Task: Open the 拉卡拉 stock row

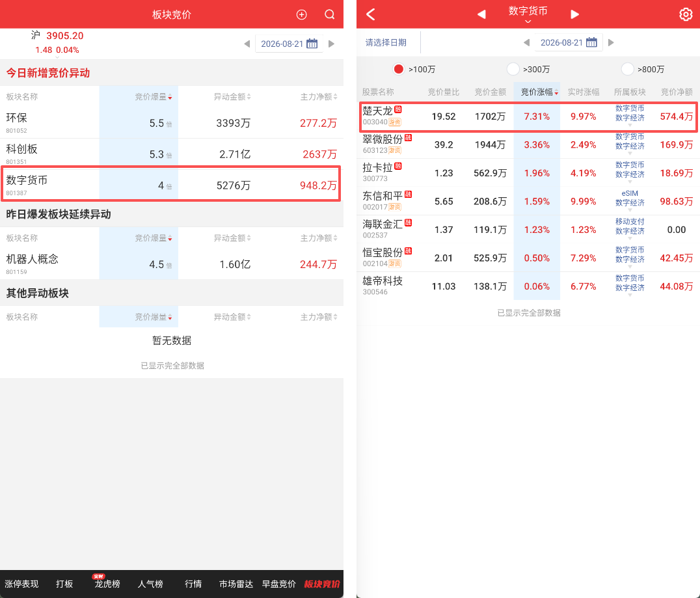Action: coord(528,173)
